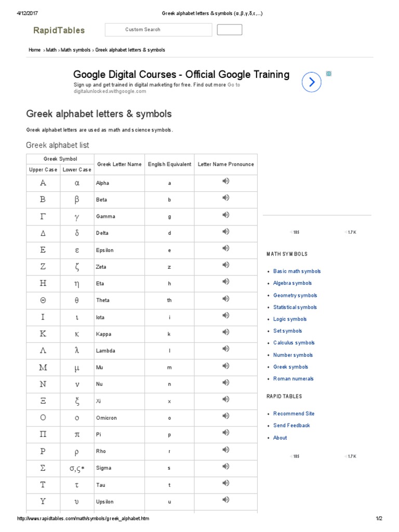
Task: Click the AdChoices info icon
Action: [328, 74]
